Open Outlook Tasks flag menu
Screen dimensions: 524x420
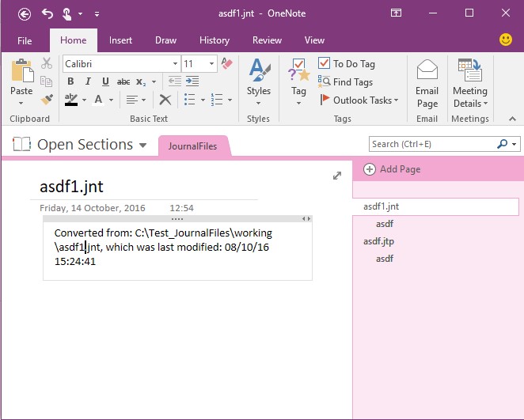359,100
